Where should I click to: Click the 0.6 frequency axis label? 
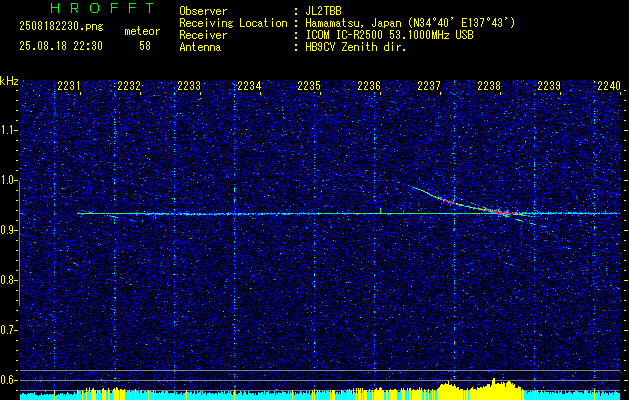pos(8,380)
